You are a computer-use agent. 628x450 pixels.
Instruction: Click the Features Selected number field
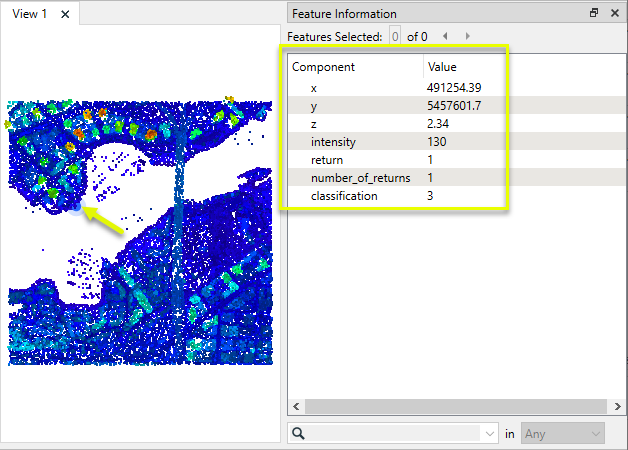395,36
